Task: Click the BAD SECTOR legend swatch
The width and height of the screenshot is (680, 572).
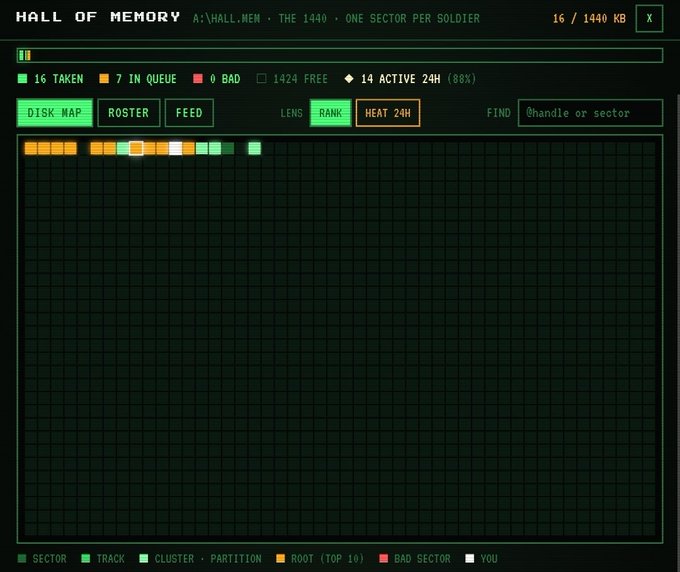Action: (x=384, y=559)
